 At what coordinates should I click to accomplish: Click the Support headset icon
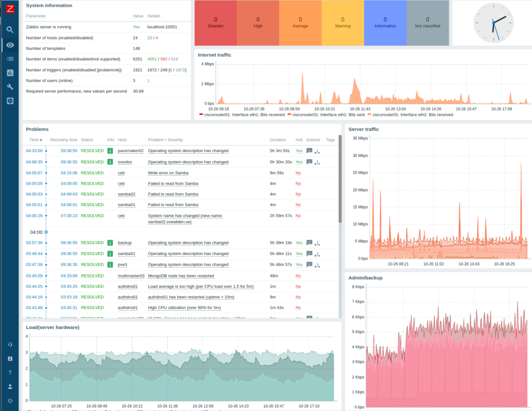point(9,344)
